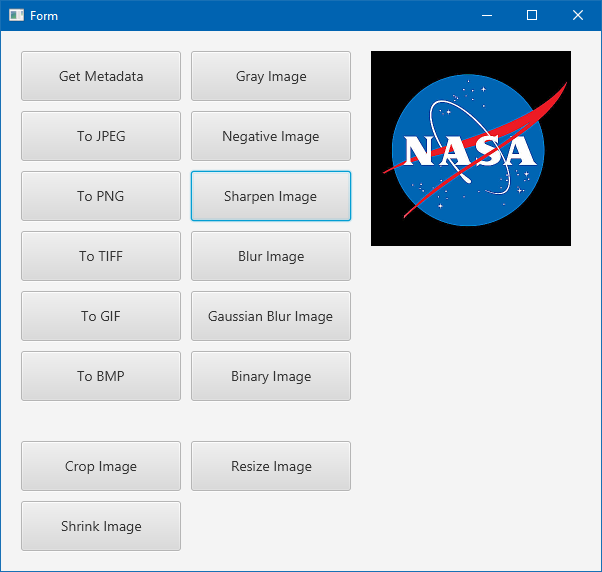Viewport: 602px width, 572px height.
Task: Click the Sharpen Image button
Action: pyautogui.click(x=271, y=196)
